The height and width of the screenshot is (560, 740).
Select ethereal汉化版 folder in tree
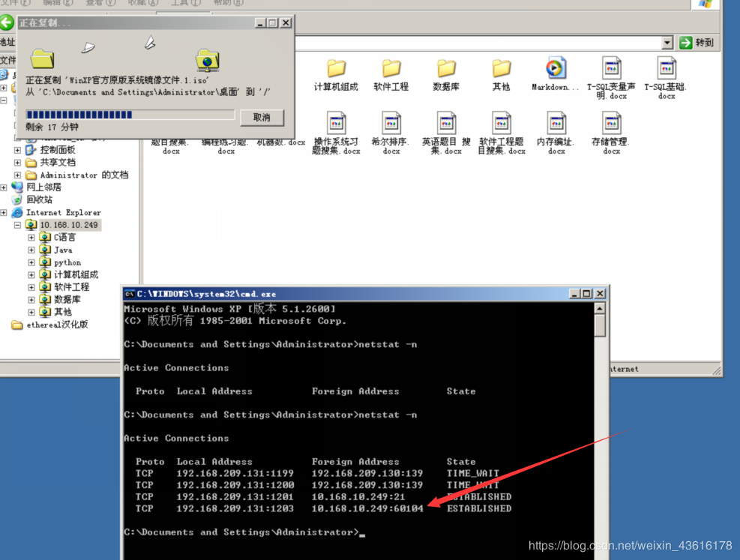click(57, 325)
